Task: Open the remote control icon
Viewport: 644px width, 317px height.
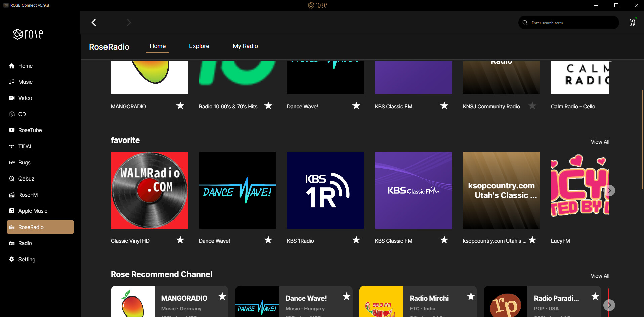Action: coord(632,22)
